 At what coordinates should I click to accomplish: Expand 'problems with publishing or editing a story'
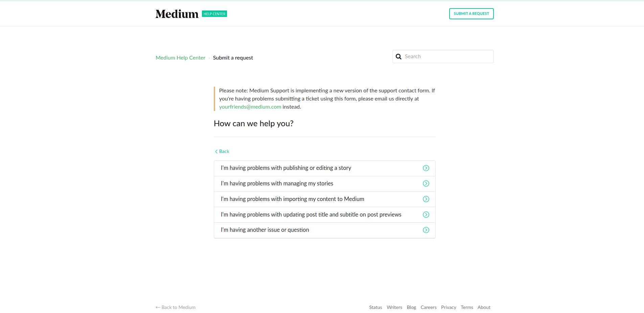click(286, 168)
